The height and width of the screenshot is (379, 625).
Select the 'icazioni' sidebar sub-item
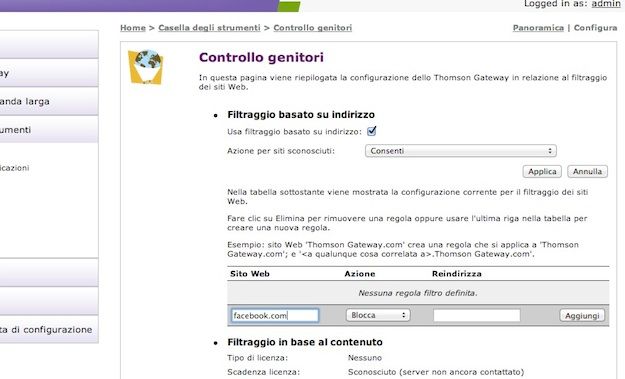(15, 168)
